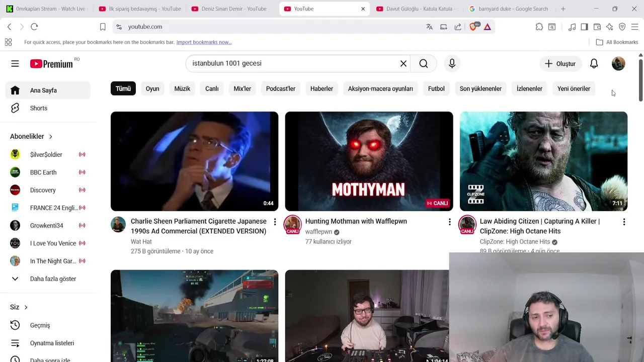644x362 pixels.
Task: Select the Son yüklenenler chip
Action: [480, 88]
